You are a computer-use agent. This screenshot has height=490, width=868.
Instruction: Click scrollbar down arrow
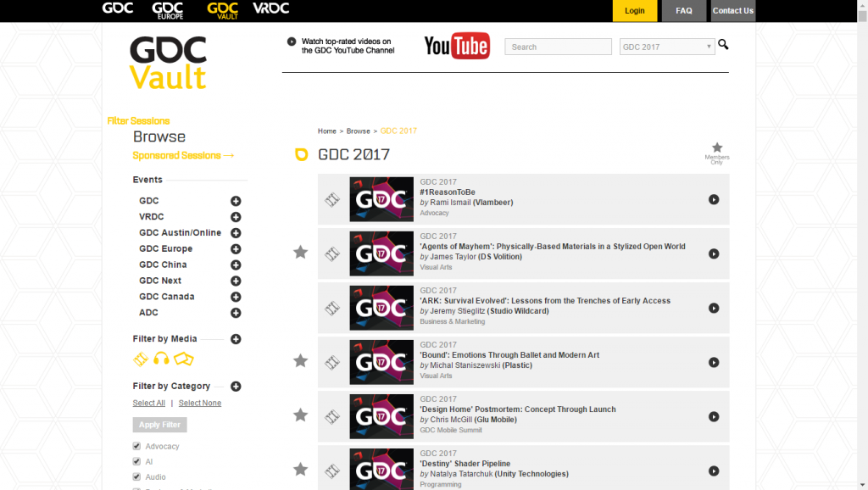pos(862,486)
